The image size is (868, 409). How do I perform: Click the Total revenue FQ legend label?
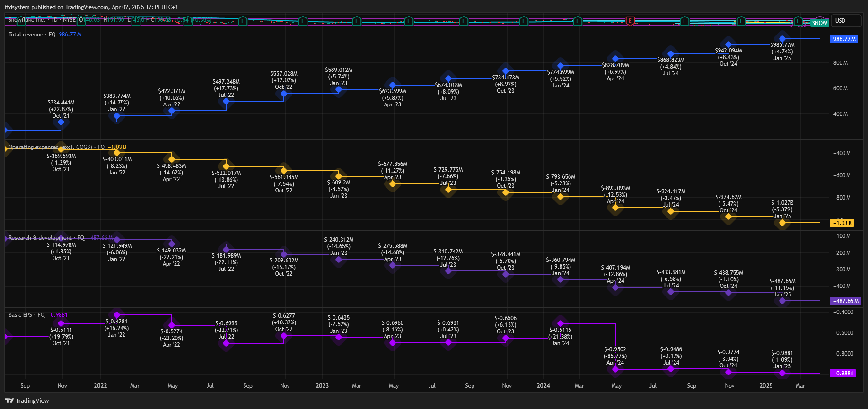[32, 35]
